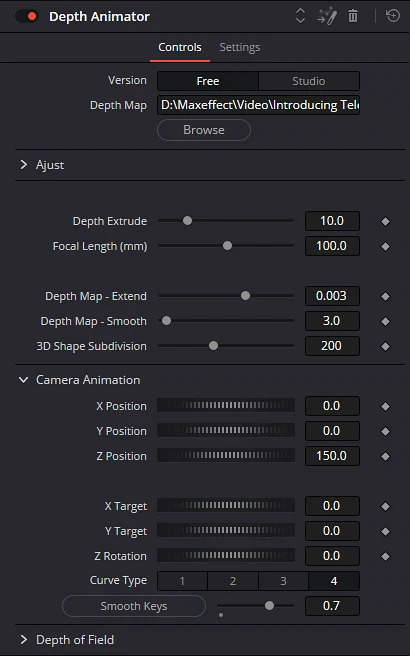Delete effect with the trash icon
The image size is (410, 656).
353,16
